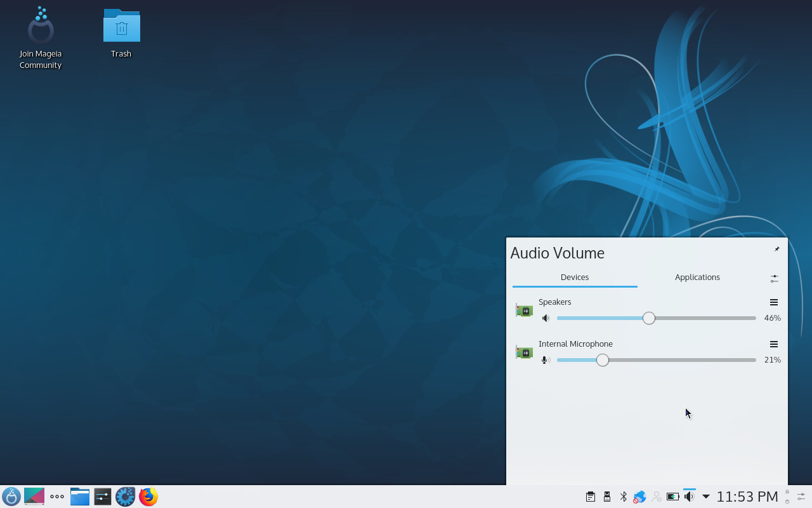Select the Devices tab
The height and width of the screenshot is (508, 812).
tap(574, 277)
